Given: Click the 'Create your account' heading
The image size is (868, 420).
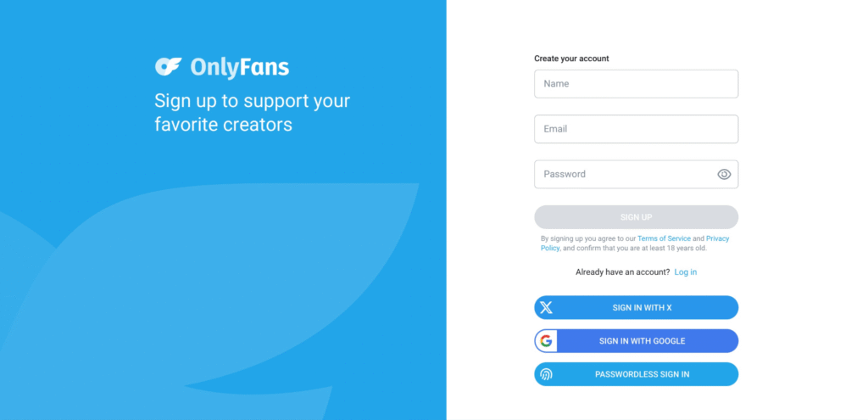Looking at the screenshot, I should click(571, 59).
